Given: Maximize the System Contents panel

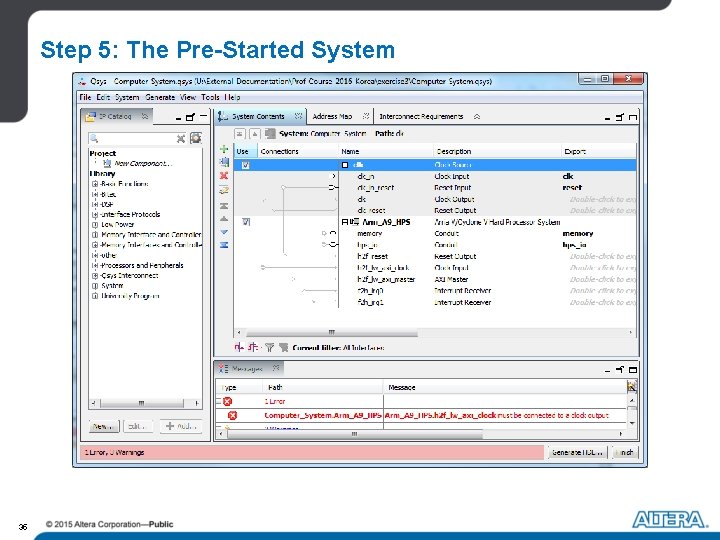Looking at the screenshot, I should click(x=633, y=117).
